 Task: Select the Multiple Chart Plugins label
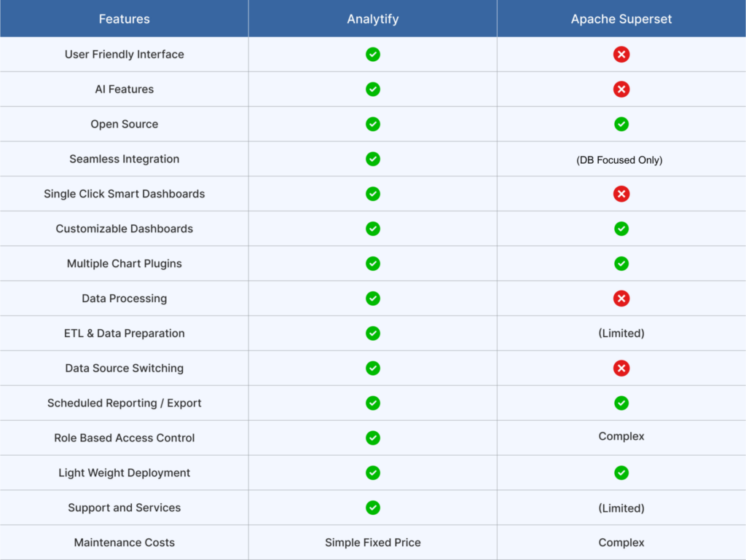click(x=124, y=264)
